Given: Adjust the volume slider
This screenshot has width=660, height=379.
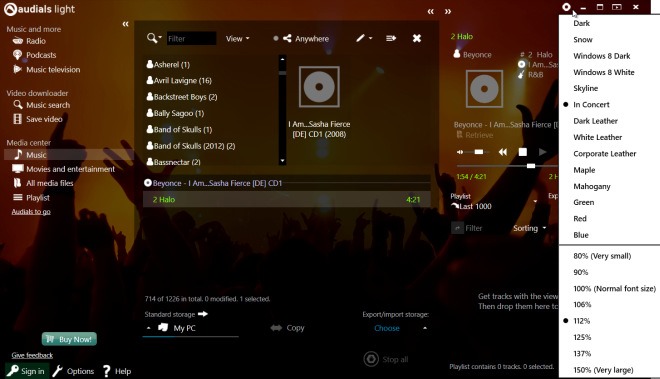Looking at the screenshot, I should 479,152.
